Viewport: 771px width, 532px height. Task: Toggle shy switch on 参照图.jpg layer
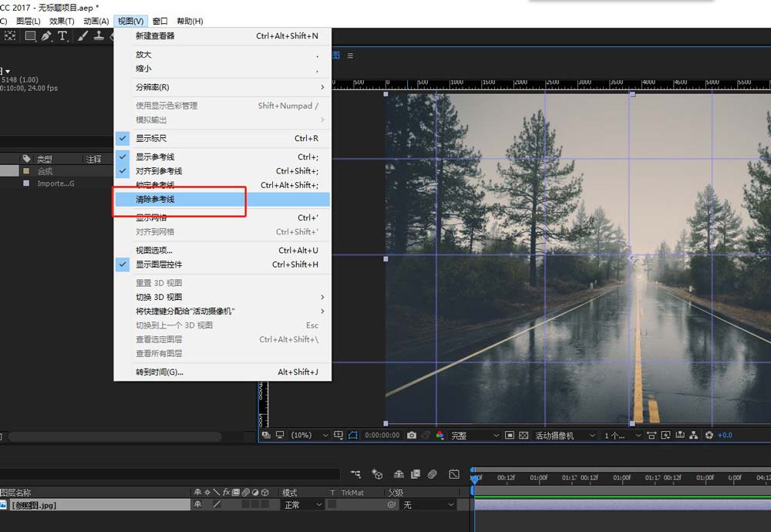pos(197,504)
